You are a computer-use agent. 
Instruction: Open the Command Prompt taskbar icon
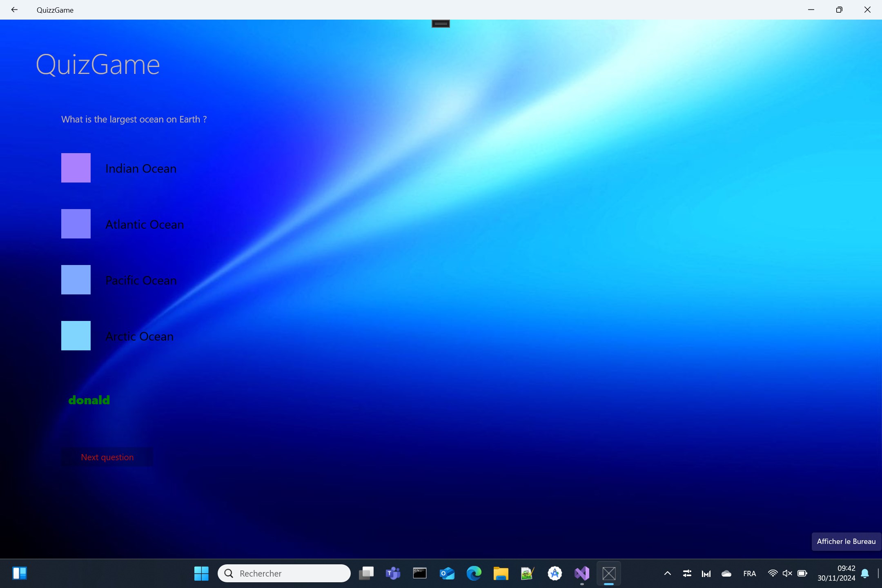[x=420, y=573]
